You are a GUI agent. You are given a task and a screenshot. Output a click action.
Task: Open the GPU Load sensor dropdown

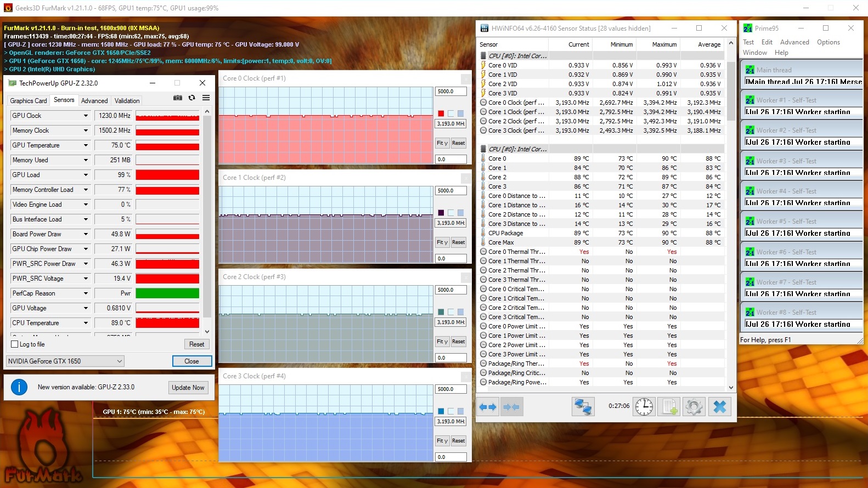tap(86, 175)
